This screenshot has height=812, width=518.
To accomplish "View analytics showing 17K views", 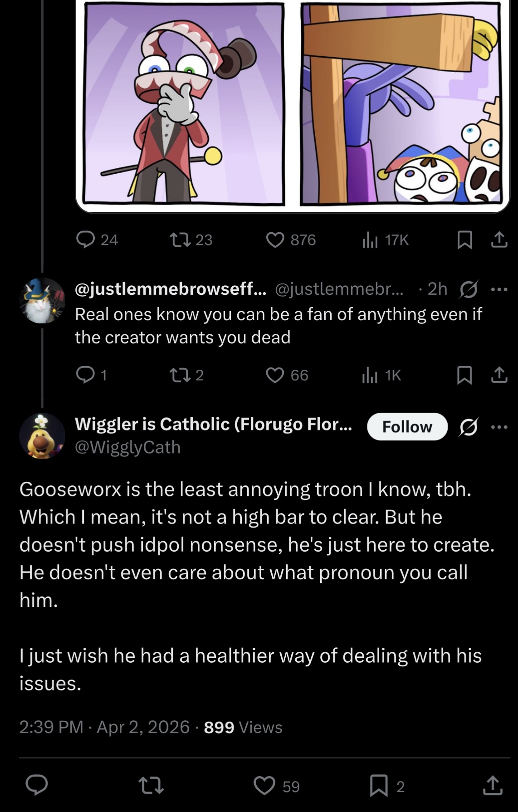I will [385, 240].
